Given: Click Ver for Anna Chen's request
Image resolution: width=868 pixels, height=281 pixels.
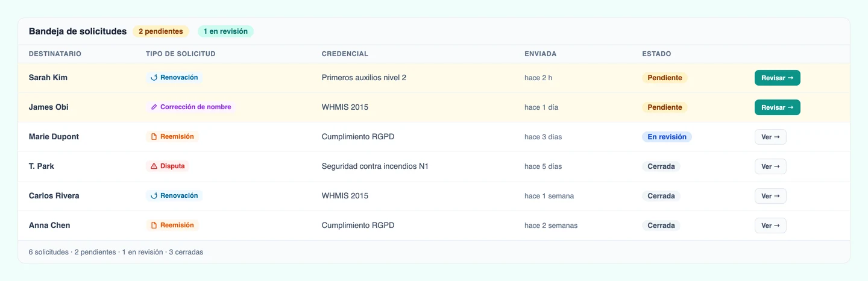Looking at the screenshot, I should [x=770, y=226].
